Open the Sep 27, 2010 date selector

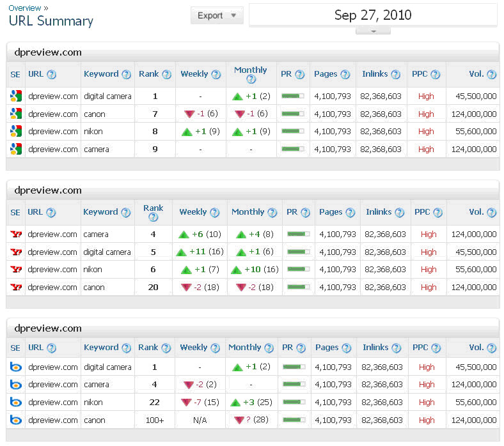(373, 15)
